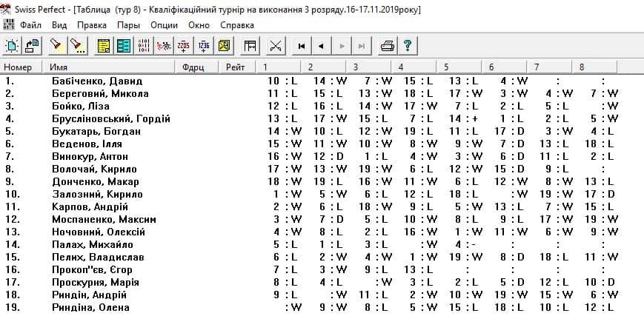
Task: Click the Рейт column header
Action: click(236, 67)
